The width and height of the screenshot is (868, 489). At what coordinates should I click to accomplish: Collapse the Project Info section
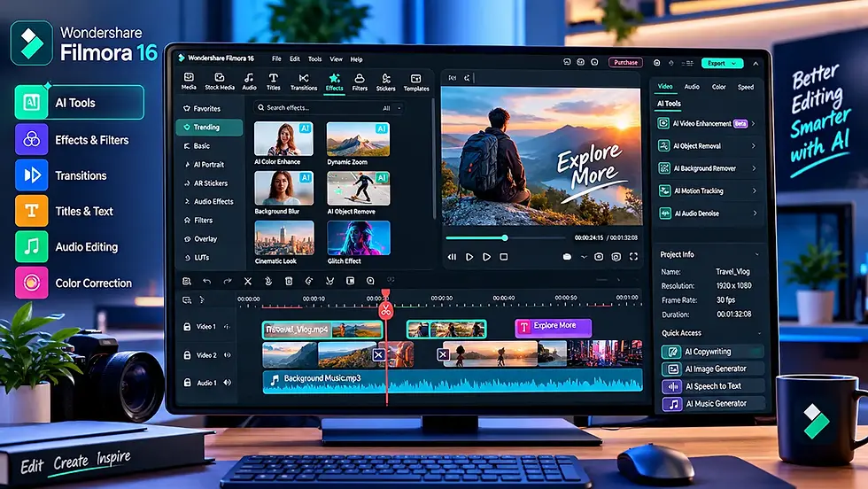pyautogui.click(x=757, y=255)
